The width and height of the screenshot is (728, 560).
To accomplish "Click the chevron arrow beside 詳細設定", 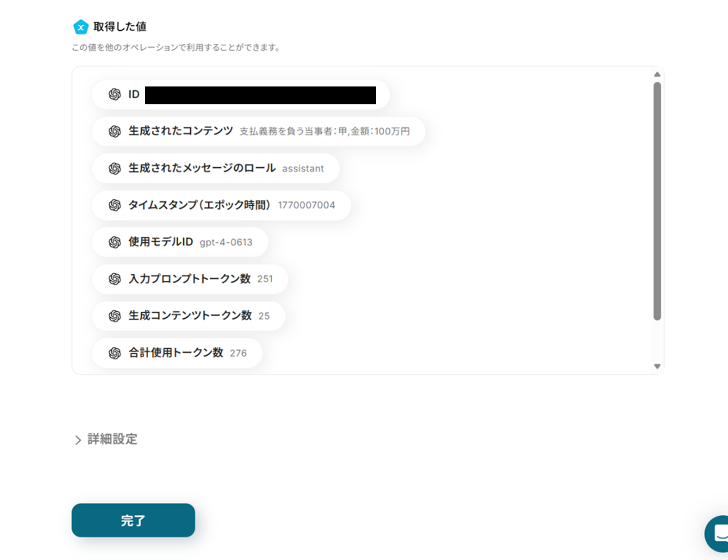I will [x=78, y=440].
